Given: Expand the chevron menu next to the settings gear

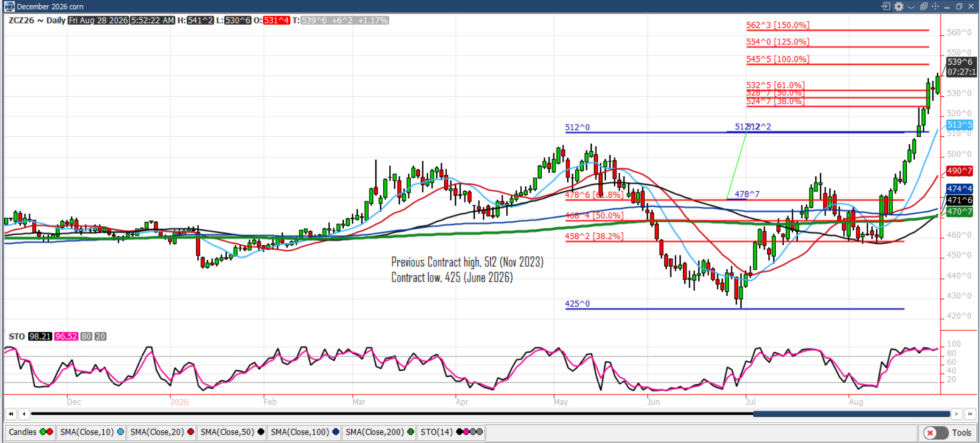Looking at the screenshot, I should point(911,6).
